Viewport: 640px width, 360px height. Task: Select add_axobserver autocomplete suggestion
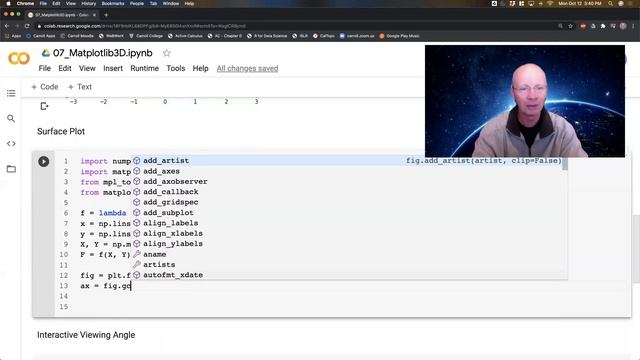pyautogui.click(x=349, y=182)
